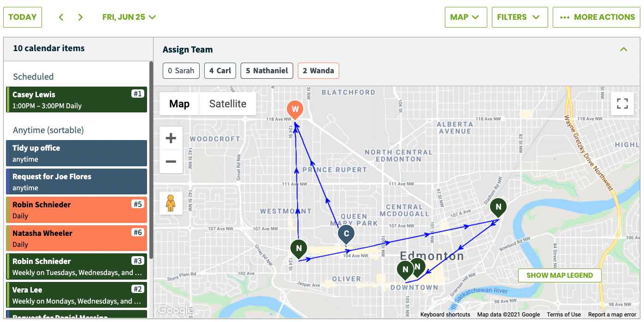
Task: Click the '10 calendar items' heading
Action: tap(49, 48)
